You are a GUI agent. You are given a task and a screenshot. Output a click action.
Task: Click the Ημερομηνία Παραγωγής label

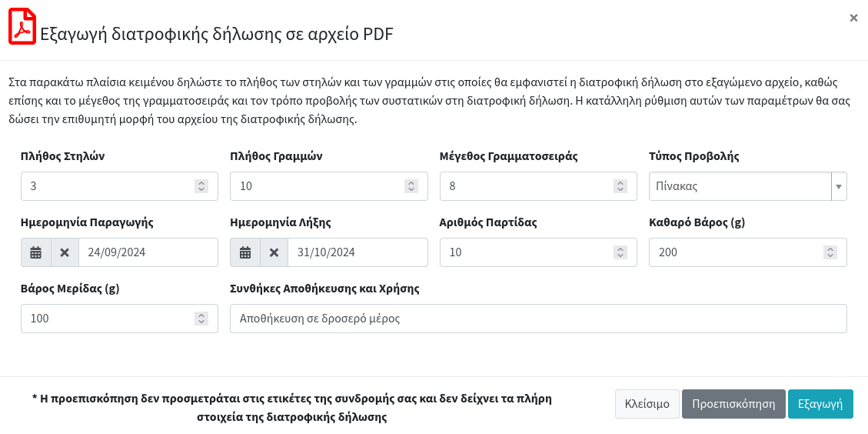[x=87, y=223]
